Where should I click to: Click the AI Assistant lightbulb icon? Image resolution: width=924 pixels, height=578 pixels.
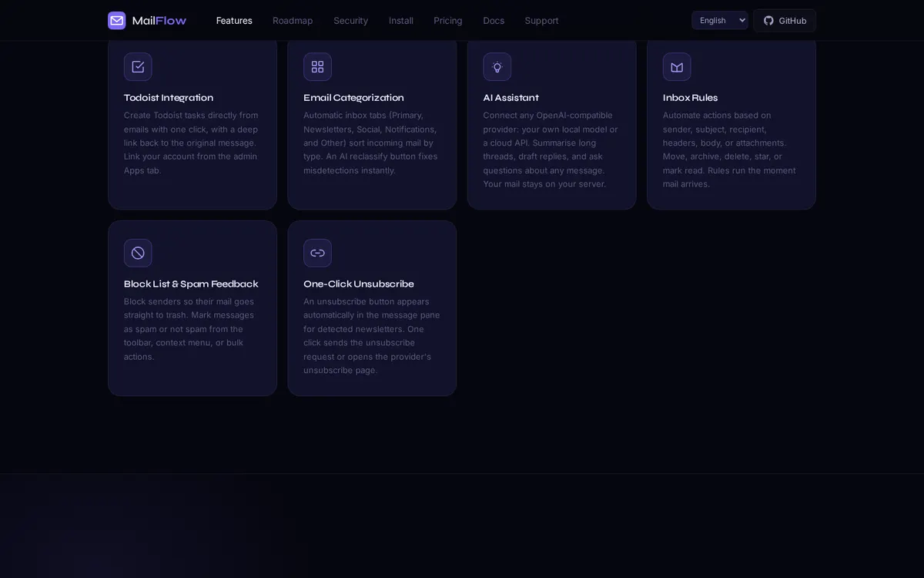click(497, 67)
